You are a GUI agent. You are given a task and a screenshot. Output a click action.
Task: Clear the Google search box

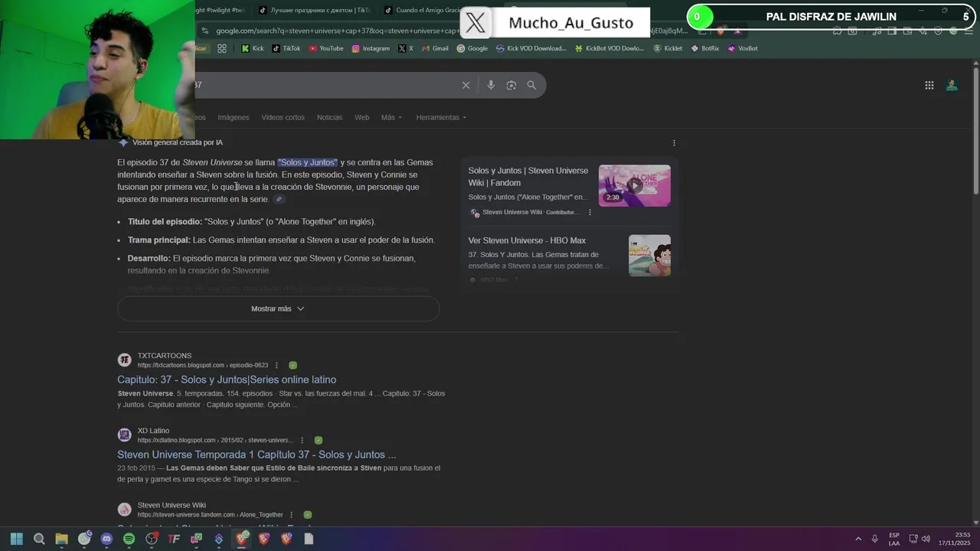click(x=465, y=85)
